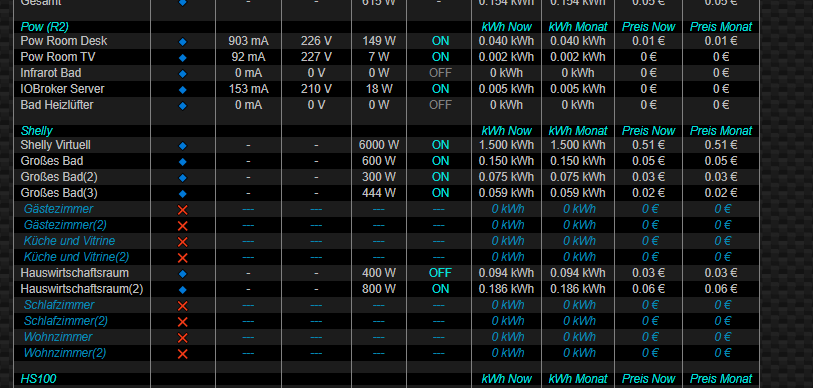
Task: Select the Shelly section header
Action: click(36, 131)
